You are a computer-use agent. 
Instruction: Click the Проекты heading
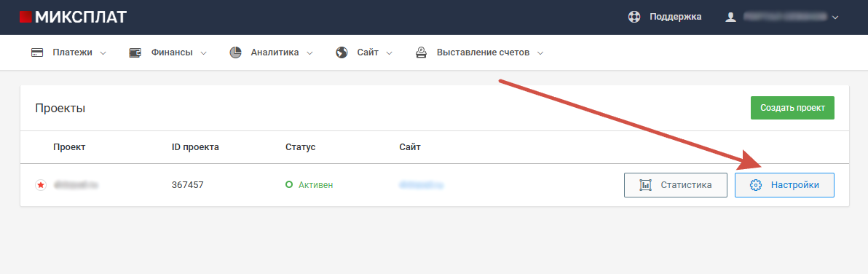[60, 109]
